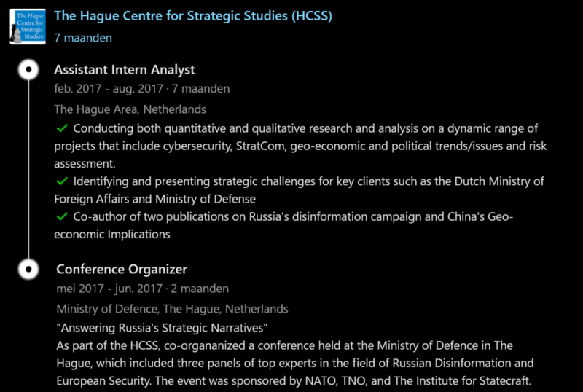The width and height of the screenshot is (583, 392).
Task: Open The Hague Centre for Strategic Studies link
Action: pyautogui.click(x=193, y=16)
